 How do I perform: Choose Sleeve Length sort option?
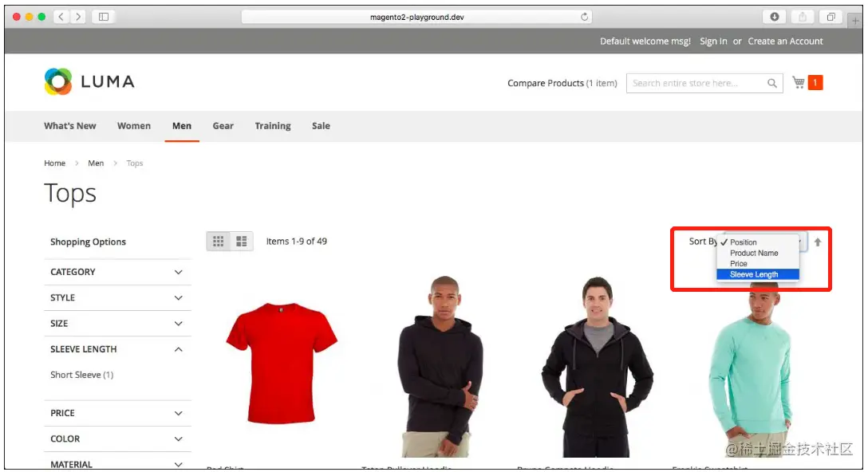(x=758, y=274)
